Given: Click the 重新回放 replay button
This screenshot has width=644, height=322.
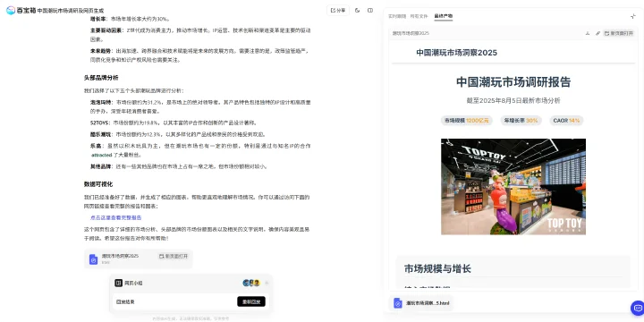Looking at the screenshot, I should 251,301.
